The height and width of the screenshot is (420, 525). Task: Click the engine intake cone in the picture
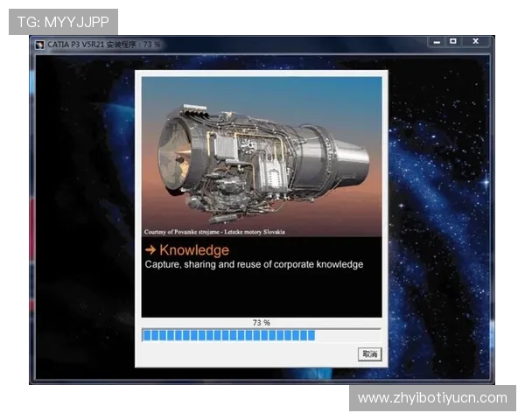pos(171,159)
